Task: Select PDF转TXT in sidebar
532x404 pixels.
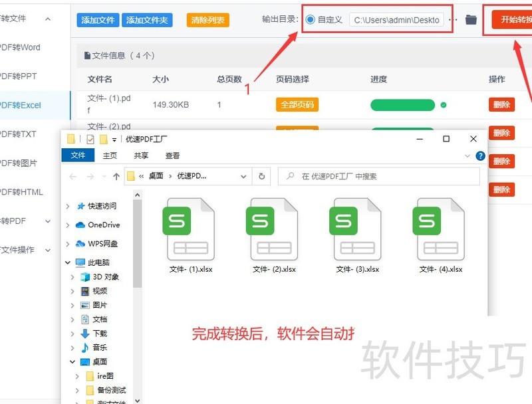Action: (x=18, y=134)
